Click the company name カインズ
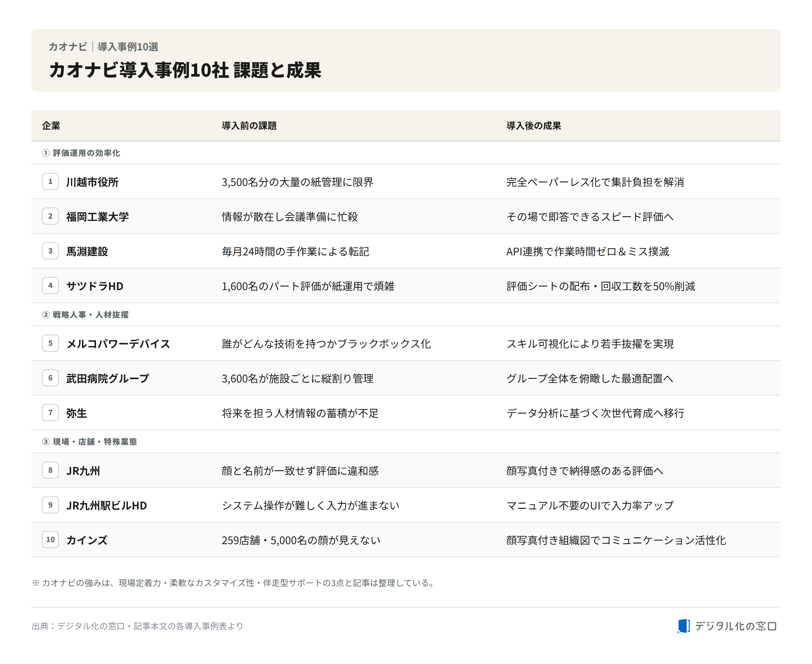812x664 pixels. (87, 540)
